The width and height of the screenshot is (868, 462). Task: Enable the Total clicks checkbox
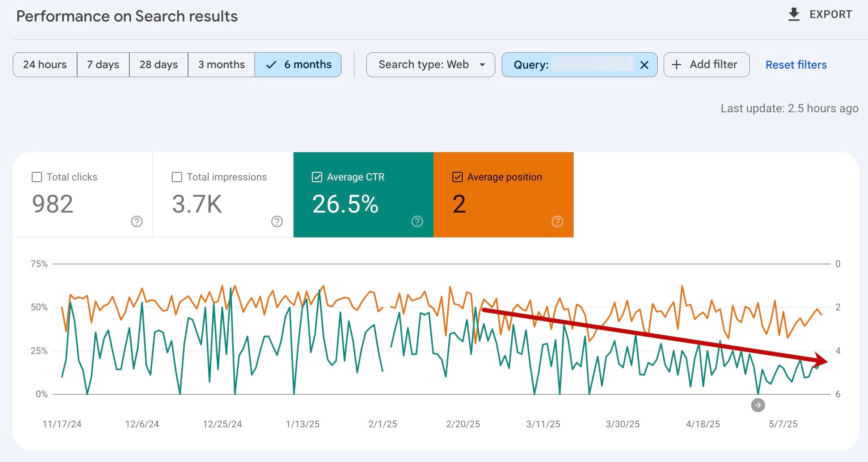(37, 177)
